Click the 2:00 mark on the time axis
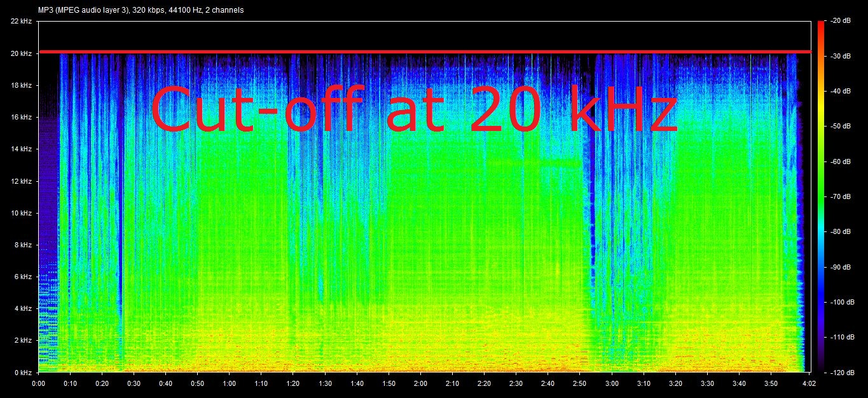The height and width of the screenshot is (398, 868). coord(420,384)
